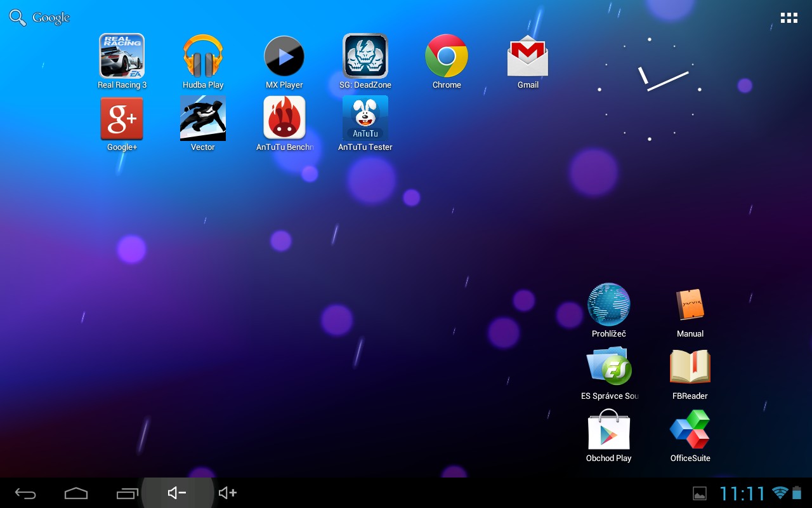The width and height of the screenshot is (812, 508).
Task: Tap the battery status icon
Action: (x=797, y=493)
